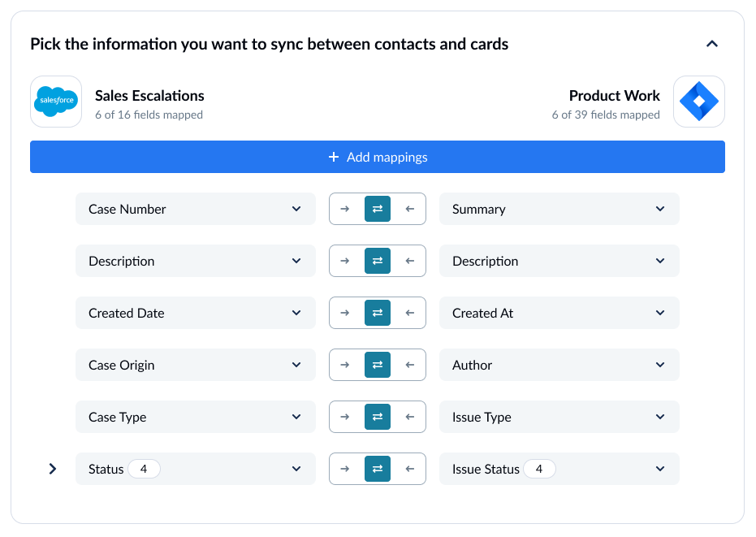The width and height of the screenshot is (756, 537).
Task: Open the Author field dropdown
Action: (559, 366)
